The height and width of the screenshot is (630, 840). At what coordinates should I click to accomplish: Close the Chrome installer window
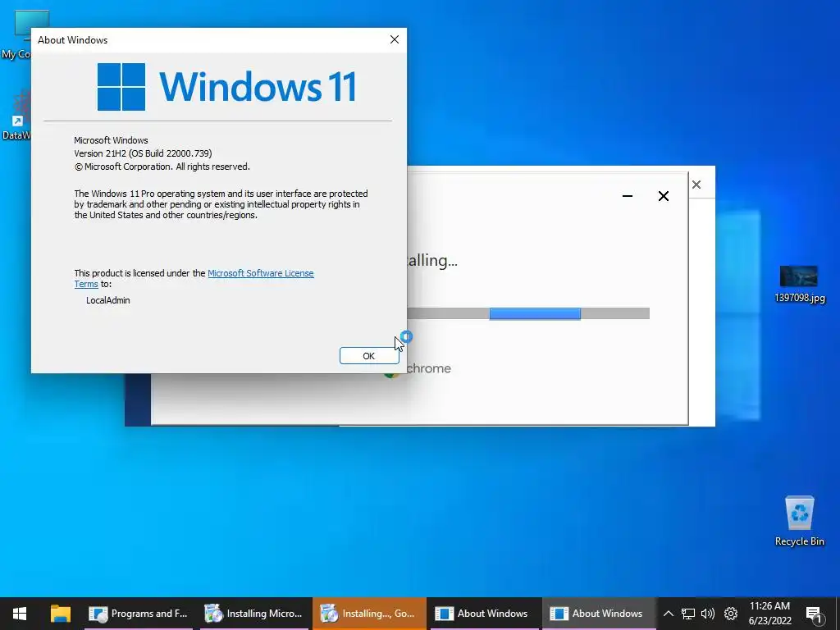[663, 196]
